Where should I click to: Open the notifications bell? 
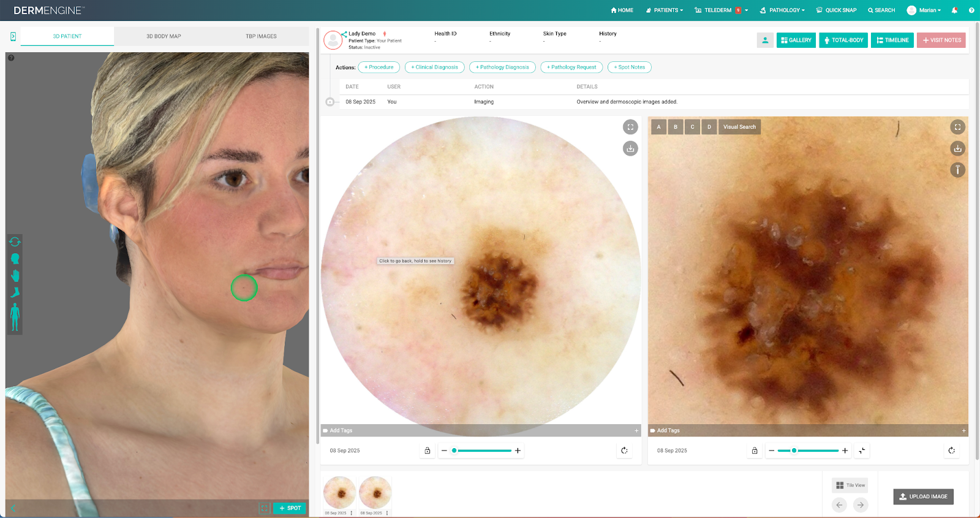click(x=954, y=10)
